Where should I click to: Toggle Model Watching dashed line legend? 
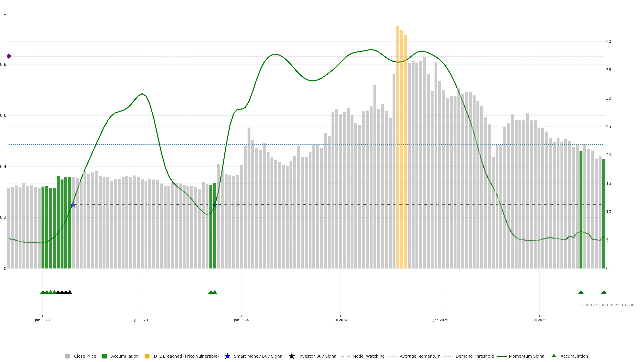(x=345, y=356)
